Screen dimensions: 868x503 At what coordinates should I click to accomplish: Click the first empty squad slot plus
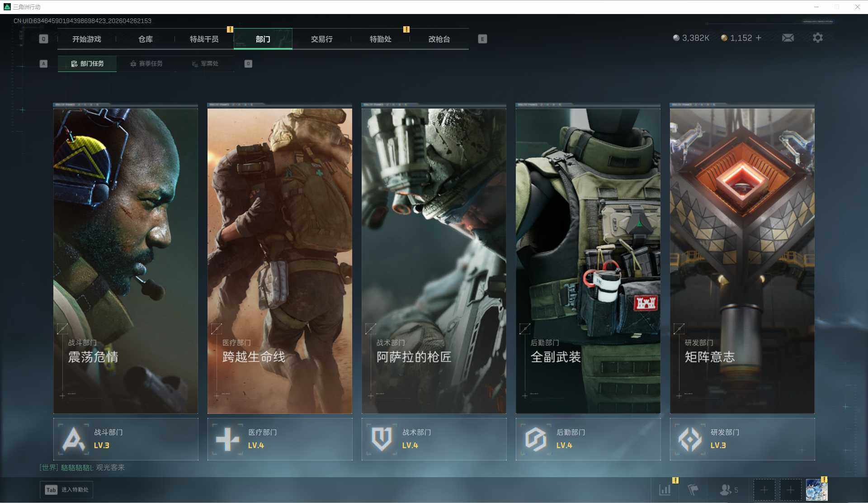[x=764, y=490]
